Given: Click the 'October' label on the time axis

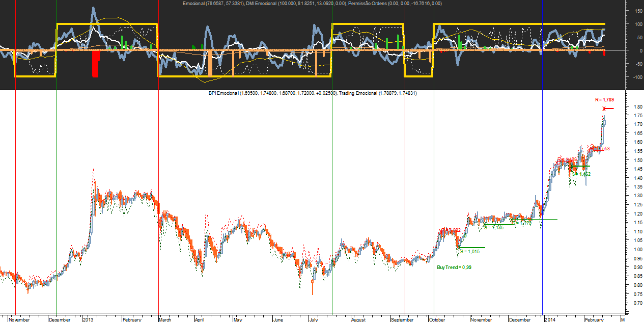Looking at the screenshot, I should point(437,319).
